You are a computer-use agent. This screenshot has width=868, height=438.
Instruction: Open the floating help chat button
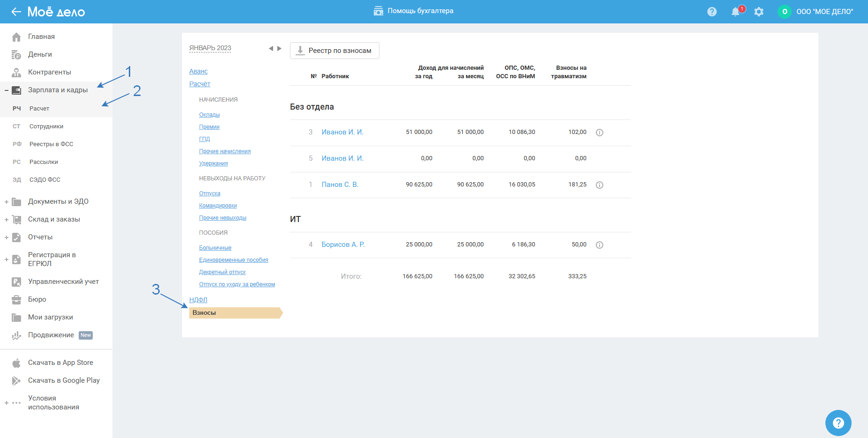pyautogui.click(x=838, y=423)
